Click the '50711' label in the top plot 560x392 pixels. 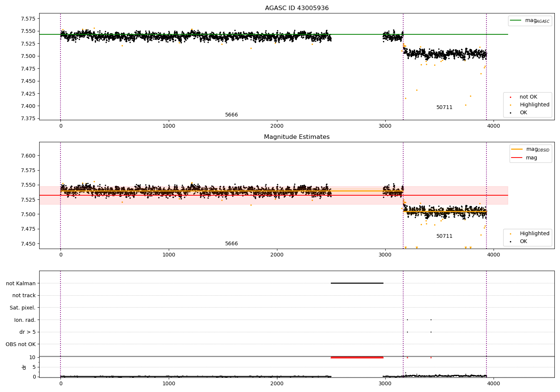[x=444, y=107]
